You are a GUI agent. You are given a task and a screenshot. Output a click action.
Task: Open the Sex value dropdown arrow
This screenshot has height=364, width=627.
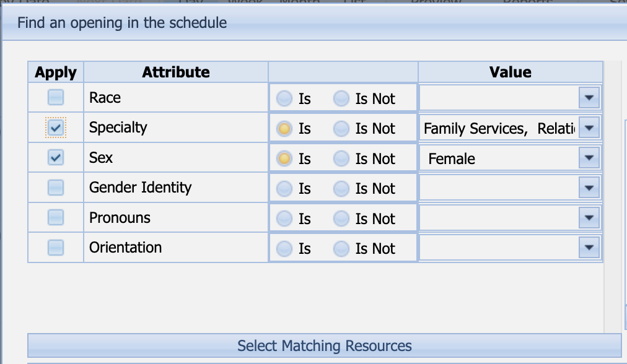click(x=589, y=158)
